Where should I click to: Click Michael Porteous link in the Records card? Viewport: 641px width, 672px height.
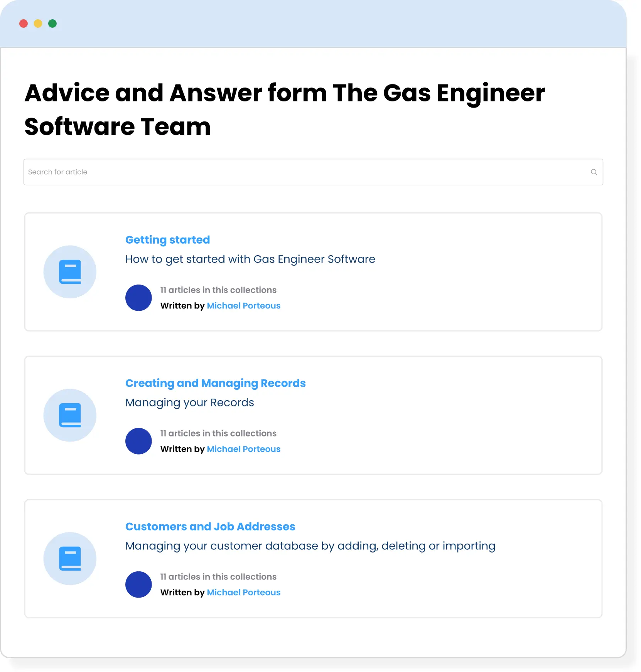pyautogui.click(x=243, y=449)
